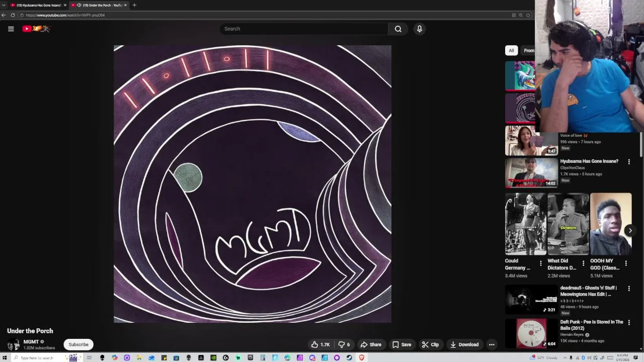Open the tab search dropdown arrow
644x362 pixels.
pyautogui.click(x=4, y=5)
